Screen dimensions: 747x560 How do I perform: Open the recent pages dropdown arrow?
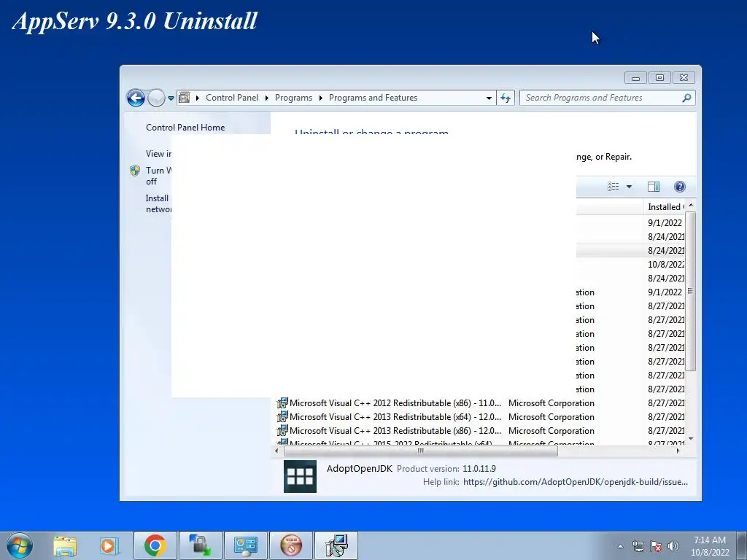171,98
